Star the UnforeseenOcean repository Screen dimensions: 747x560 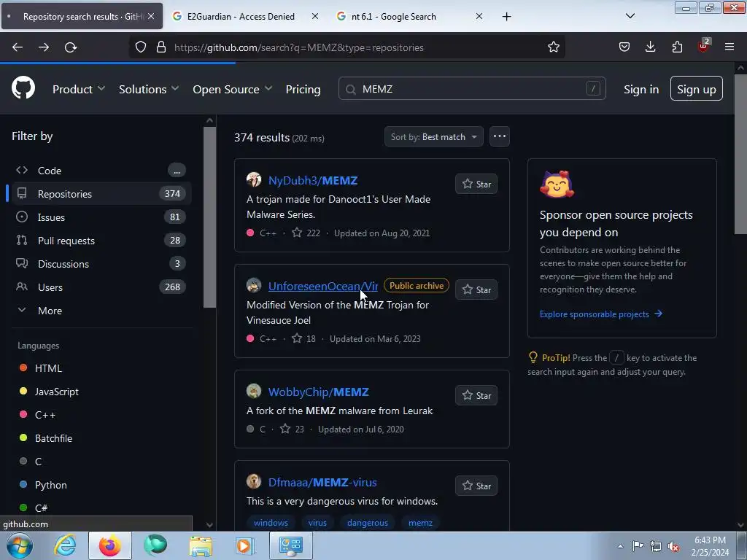[476, 290]
